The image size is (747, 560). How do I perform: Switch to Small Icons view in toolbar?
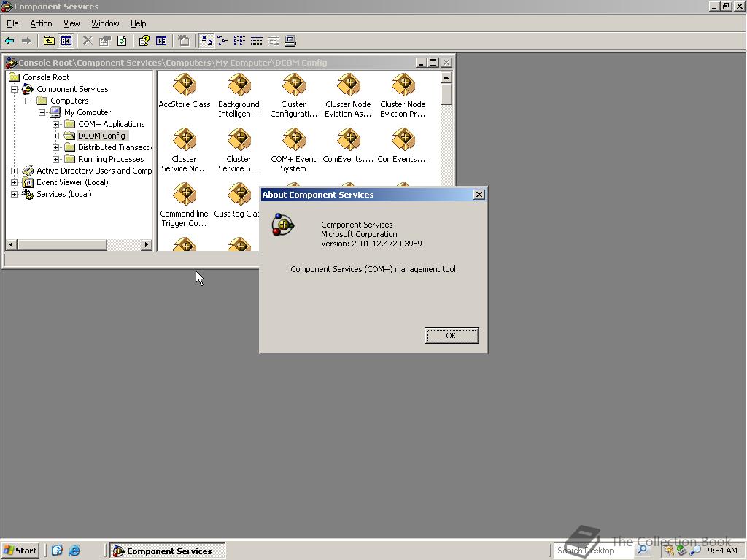[x=222, y=41]
